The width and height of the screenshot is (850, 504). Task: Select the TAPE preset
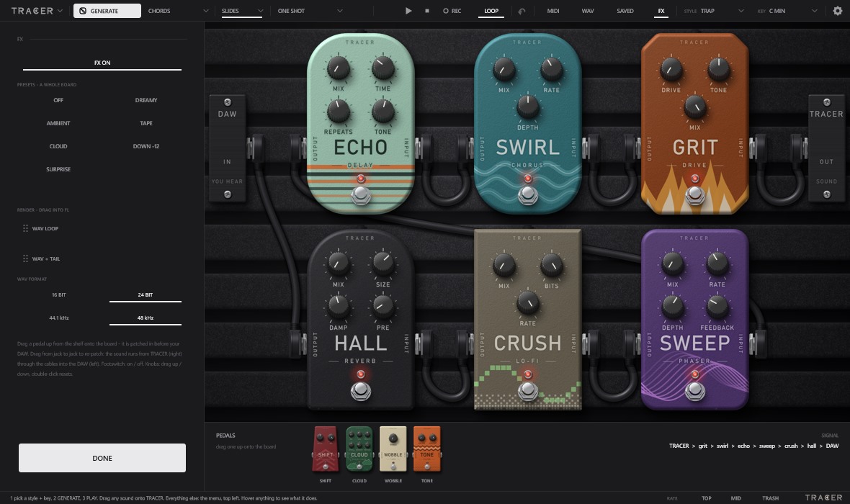(x=146, y=124)
